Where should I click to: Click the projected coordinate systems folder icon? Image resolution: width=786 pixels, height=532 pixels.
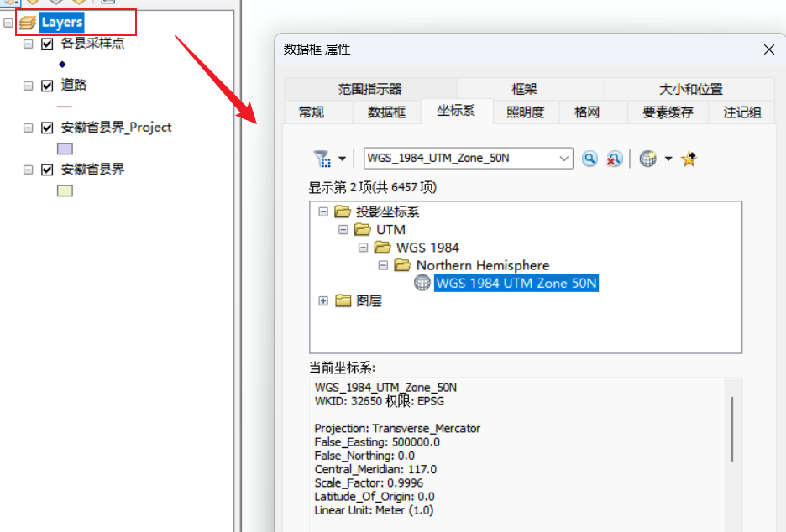[343, 211]
